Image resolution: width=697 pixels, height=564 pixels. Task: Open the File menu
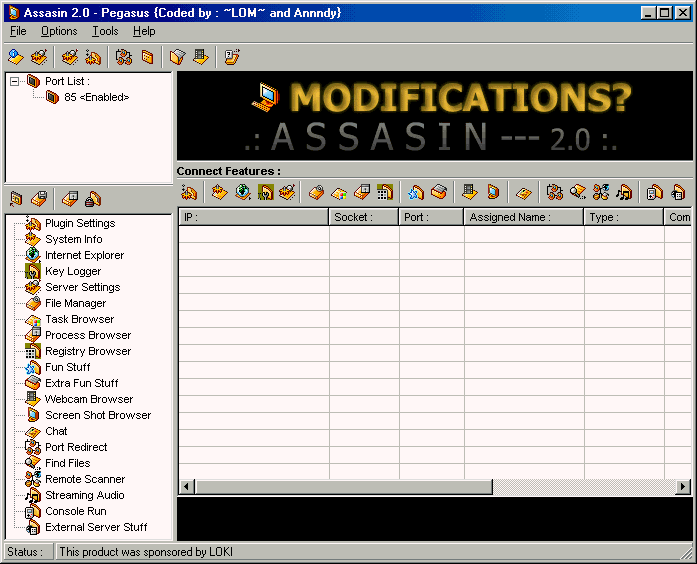pos(18,32)
